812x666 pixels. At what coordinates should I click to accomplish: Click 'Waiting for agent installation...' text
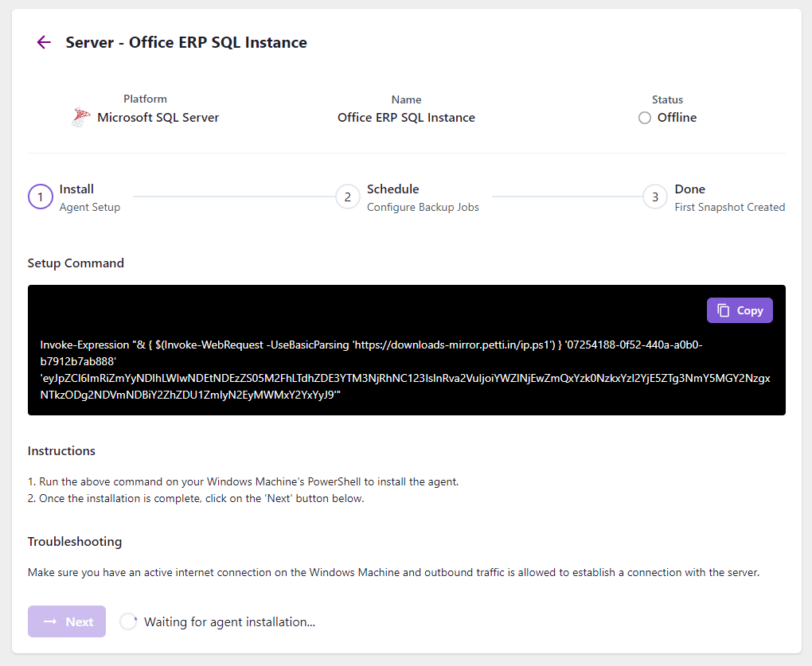tap(229, 621)
